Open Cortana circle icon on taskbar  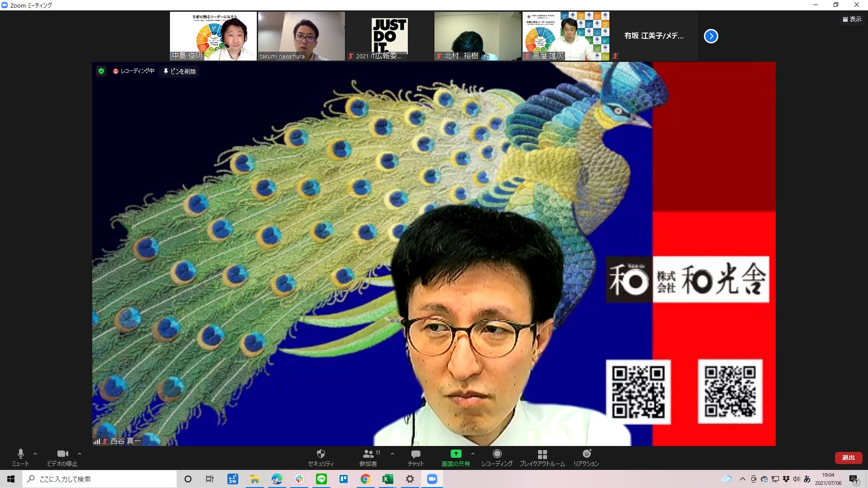coord(188,479)
